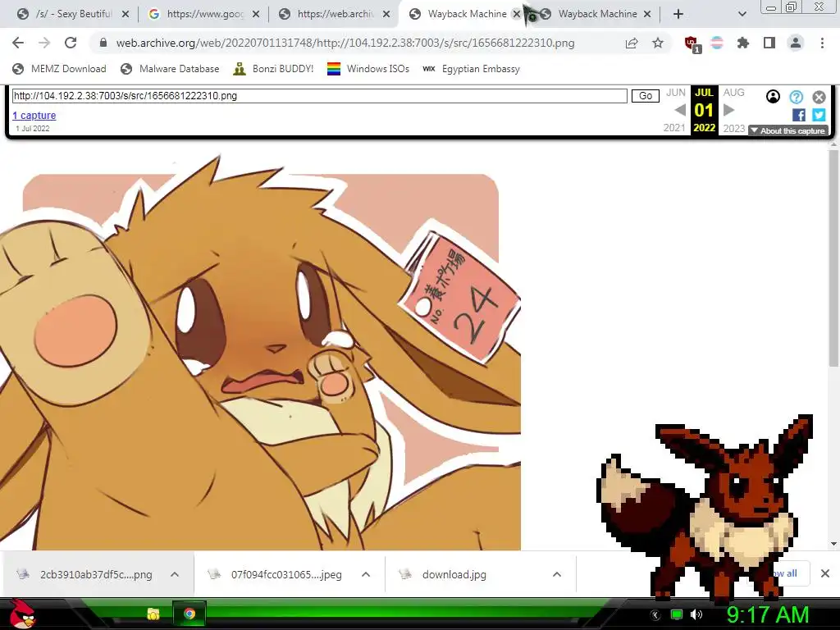Expand options for 07f094fcc031065 jpeg
This screenshot has height=630, width=840.
tap(366, 574)
